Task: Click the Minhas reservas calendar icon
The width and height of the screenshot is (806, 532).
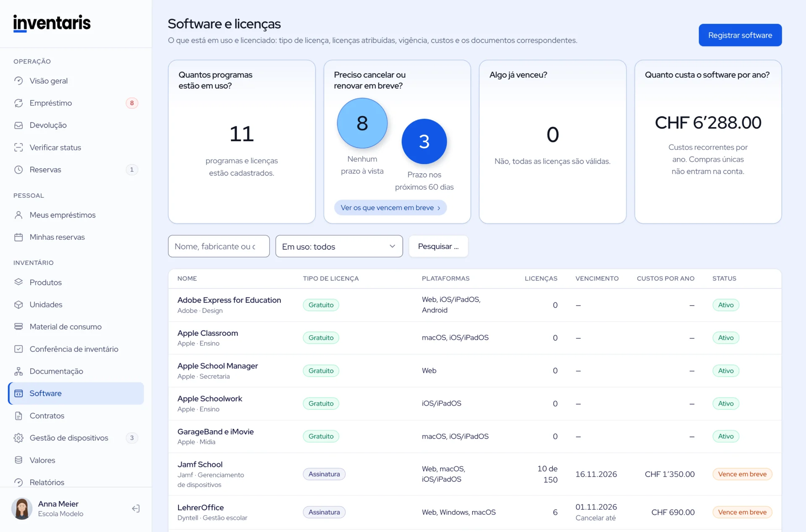Action: pyautogui.click(x=18, y=237)
